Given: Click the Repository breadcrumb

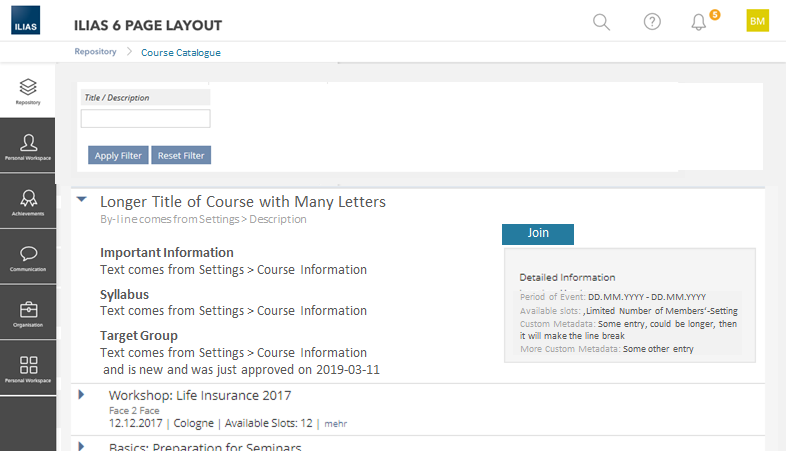Looking at the screenshot, I should (95, 52).
